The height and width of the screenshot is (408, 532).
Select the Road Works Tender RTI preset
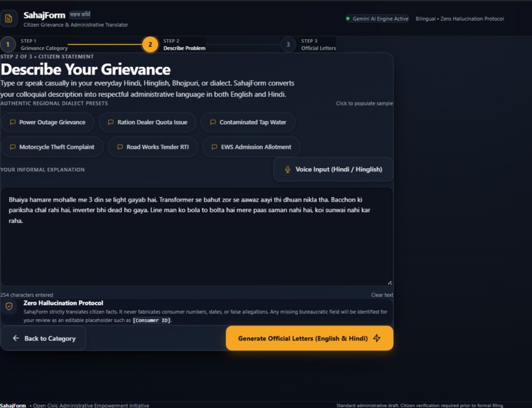pyautogui.click(x=153, y=147)
